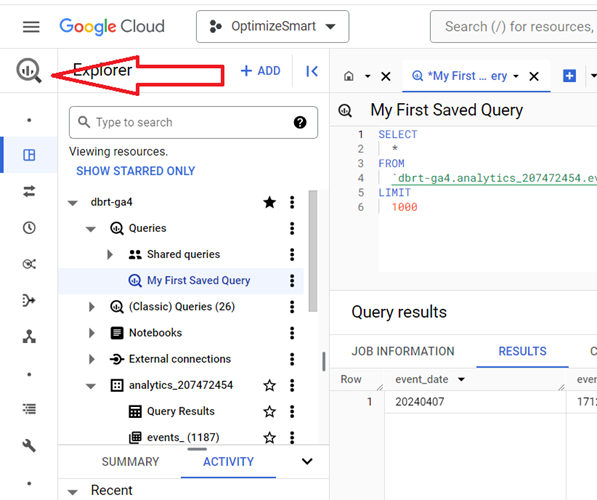The width and height of the screenshot is (597, 500).
Task: Open more options for Queries row
Action: click(x=292, y=228)
